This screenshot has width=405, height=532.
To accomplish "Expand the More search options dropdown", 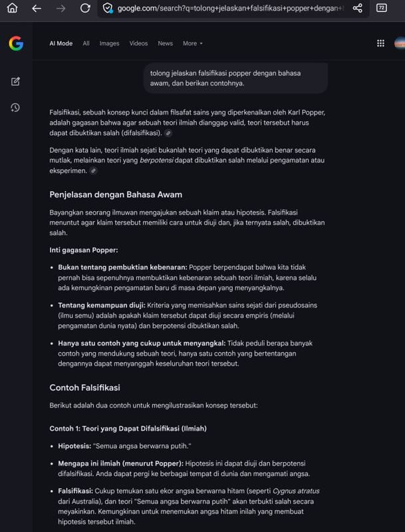I will point(193,43).
